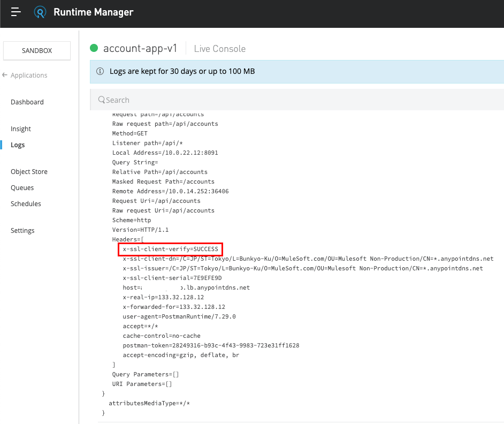Click the Runtime Manager title text
The height and width of the screenshot is (424, 504).
pos(94,12)
